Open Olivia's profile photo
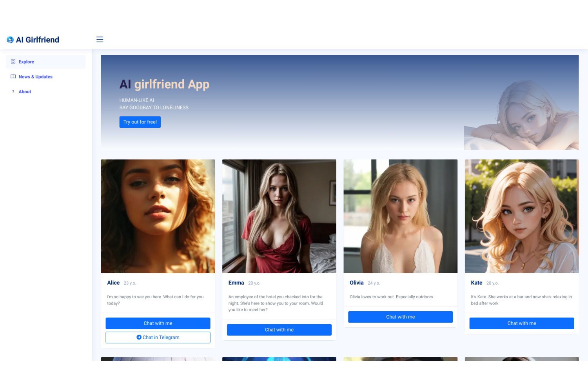Screen dimensions: 588x392 400,216
